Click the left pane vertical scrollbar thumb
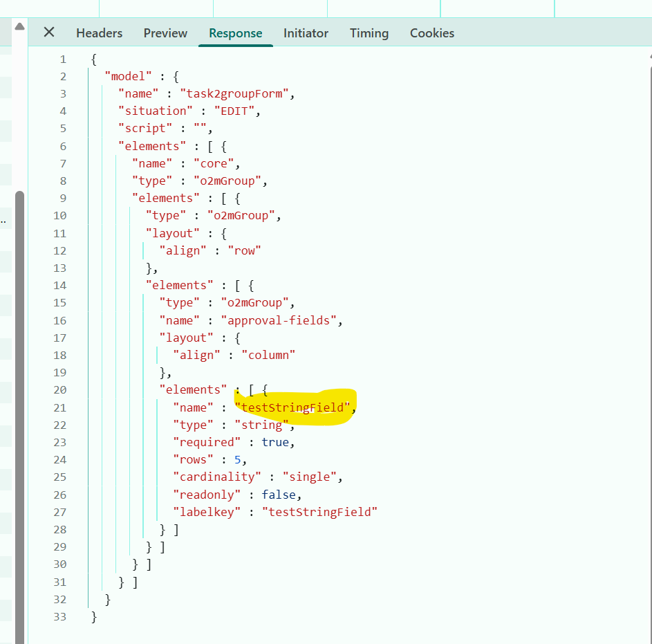This screenshot has height=644, width=652. [19, 416]
